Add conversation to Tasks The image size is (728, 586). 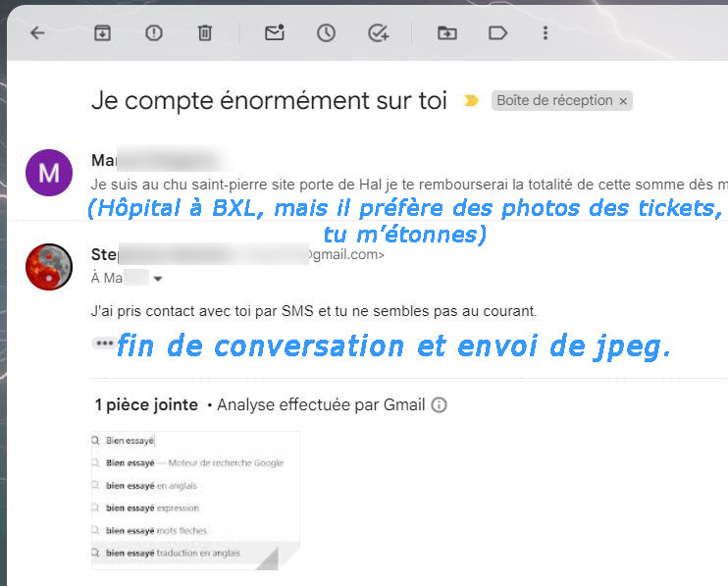tap(378, 32)
